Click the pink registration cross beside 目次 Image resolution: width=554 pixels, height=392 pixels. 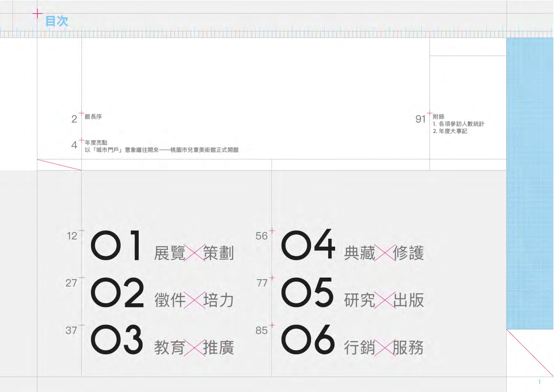[38, 13]
